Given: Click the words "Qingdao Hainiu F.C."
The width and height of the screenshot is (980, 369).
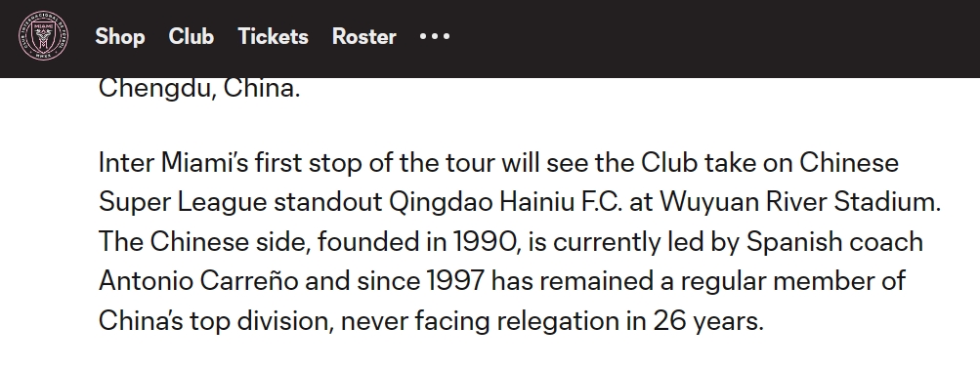Looking at the screenshot, I should tap(505, 202).
